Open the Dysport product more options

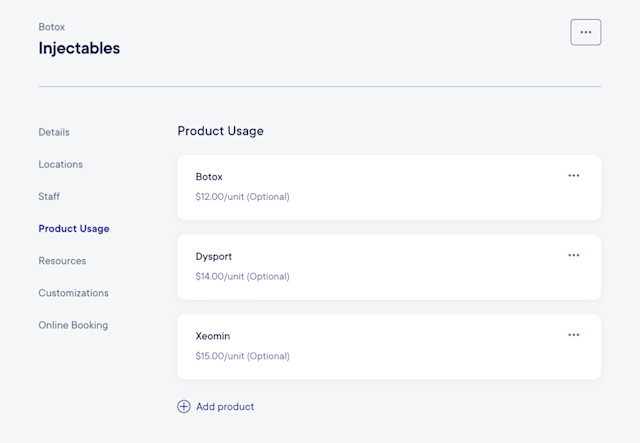(x=573, y=255)
